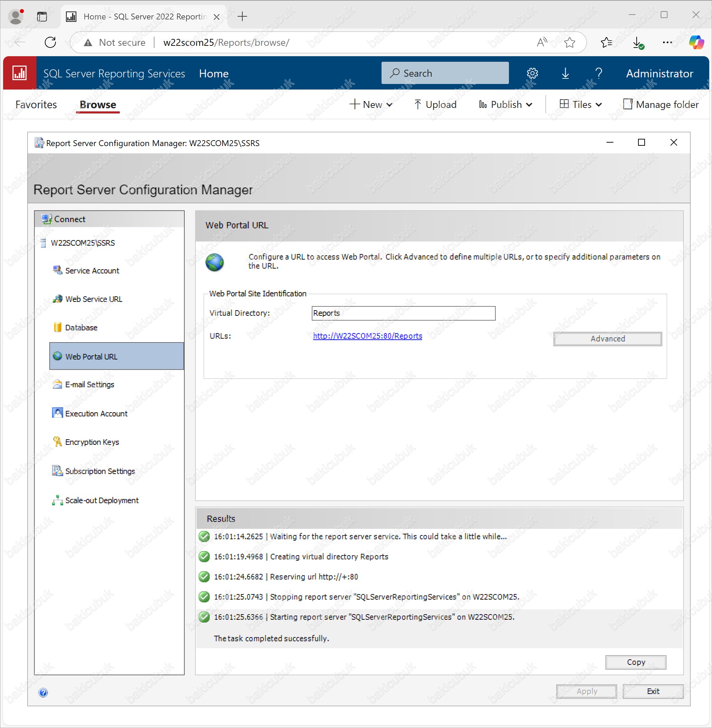Click the Connect computer icon

pyautogui.click(x=47, y=219)
